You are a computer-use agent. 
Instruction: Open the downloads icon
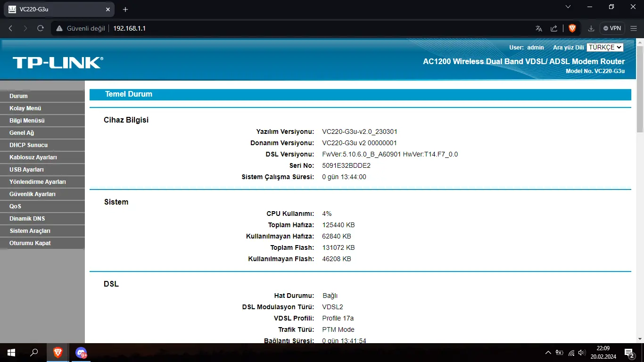coord(591,28)
